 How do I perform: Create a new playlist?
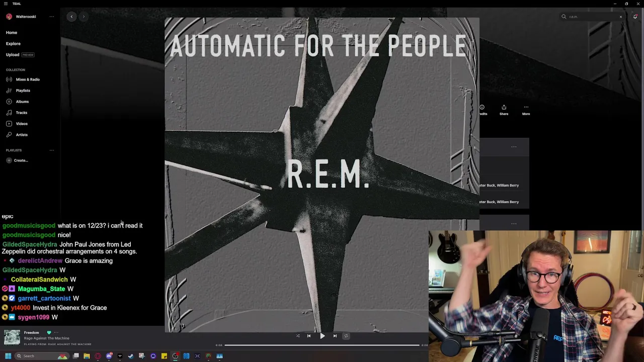click(17, 160)
